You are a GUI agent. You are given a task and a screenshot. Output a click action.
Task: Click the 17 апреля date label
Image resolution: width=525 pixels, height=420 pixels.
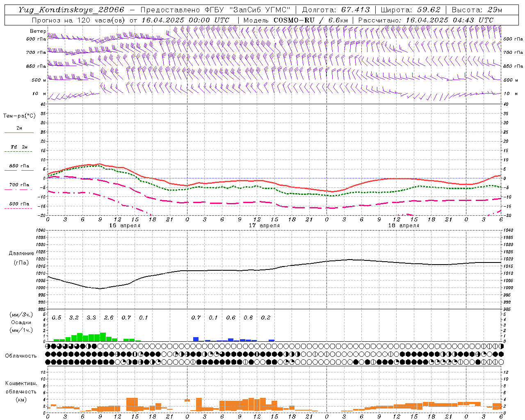point(264,226)
